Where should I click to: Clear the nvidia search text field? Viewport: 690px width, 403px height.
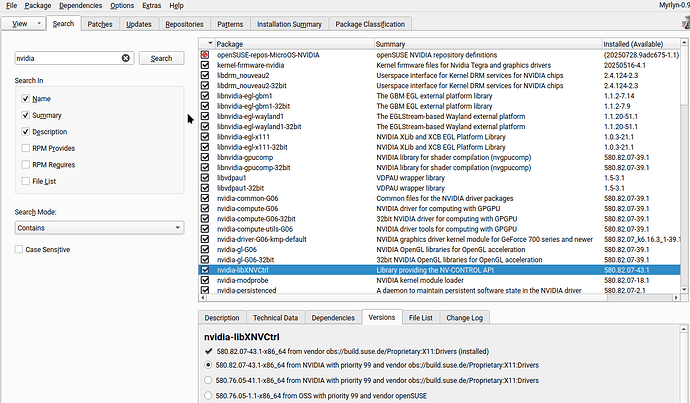pos(126,58)
